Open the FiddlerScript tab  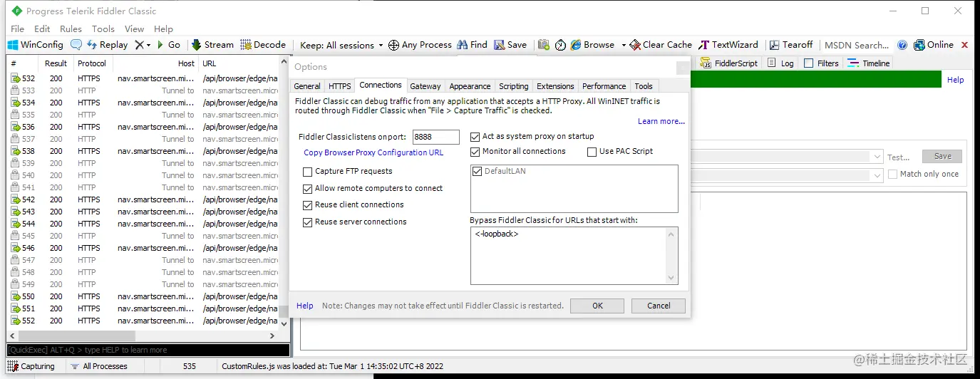[729, 63]
